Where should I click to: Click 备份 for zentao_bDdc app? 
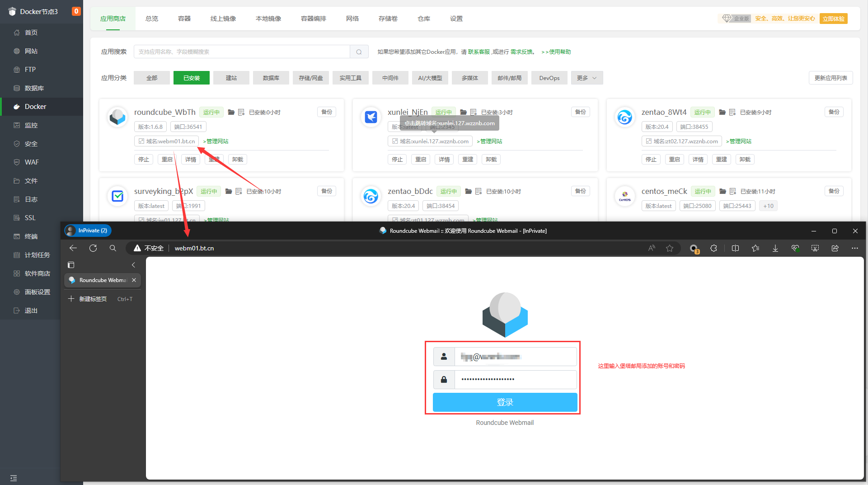tap(581, 191)
